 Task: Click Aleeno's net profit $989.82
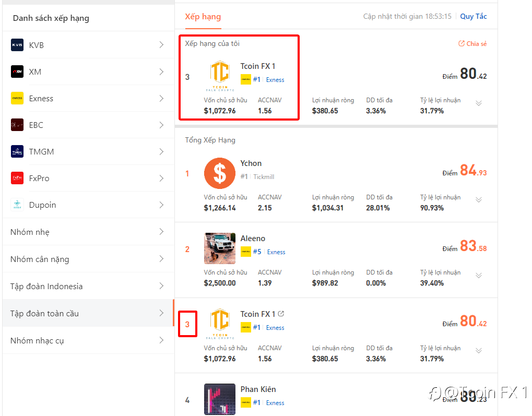coord(325,283)
